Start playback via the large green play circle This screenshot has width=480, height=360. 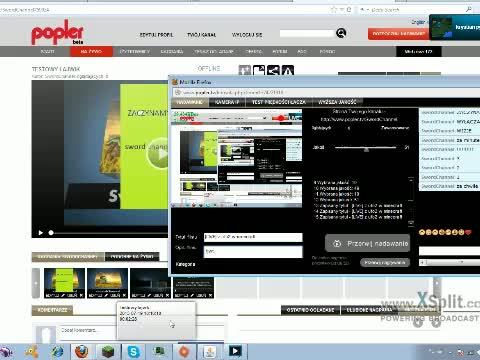159,154
